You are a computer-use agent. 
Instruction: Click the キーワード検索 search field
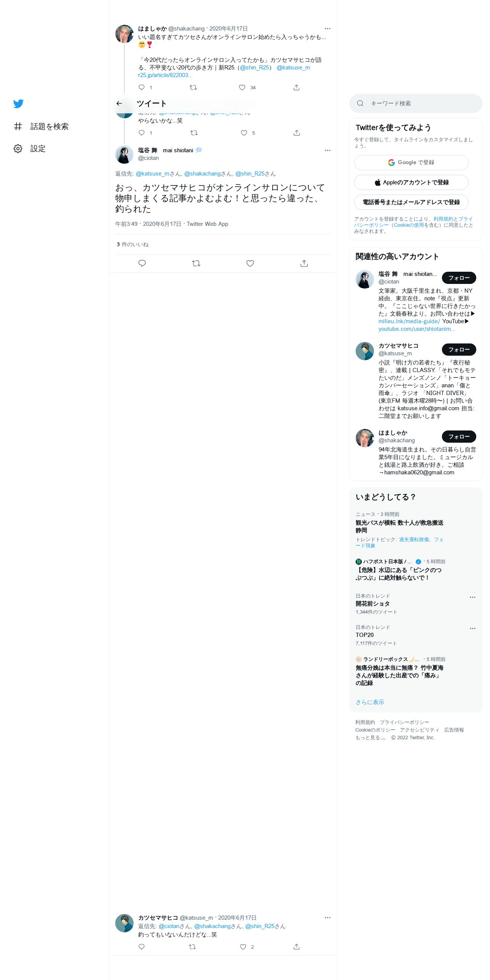tap(416, 103)
